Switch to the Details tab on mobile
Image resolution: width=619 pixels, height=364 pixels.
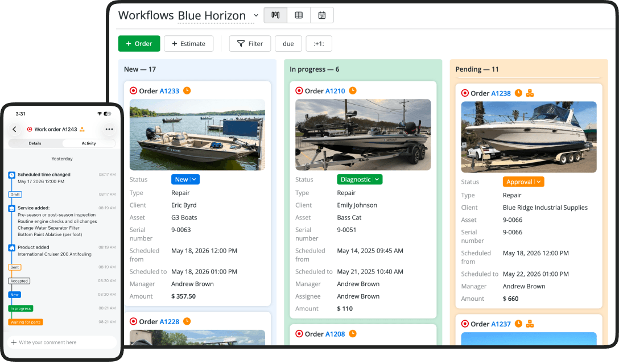(35, 144)
